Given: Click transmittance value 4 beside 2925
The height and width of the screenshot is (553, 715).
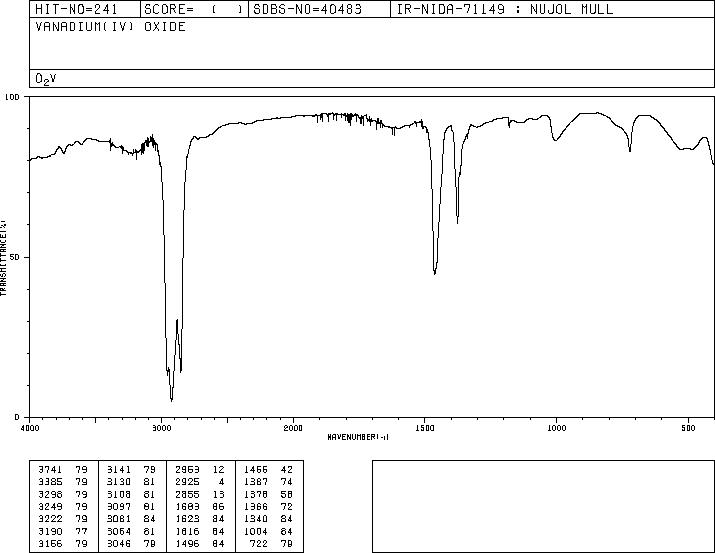Looking at the screenshot, I should pos(222,482).
